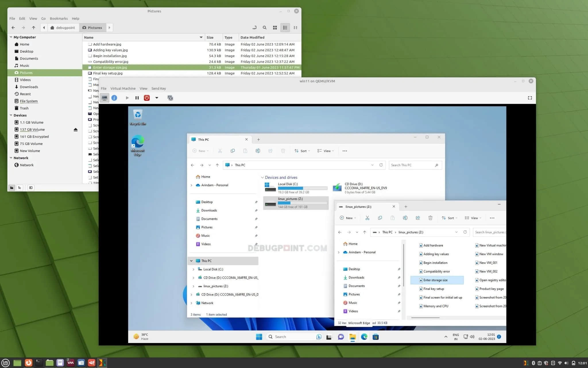Click Microsoft Edge icon on Windows 11 taskbar

pos(364,337)
